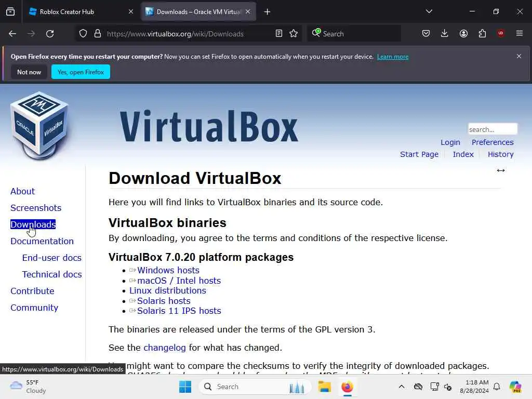Image resolution: width=532 pixels, height=399 pixels.
Task: Open the changelog link
Action: pos(165,348)
